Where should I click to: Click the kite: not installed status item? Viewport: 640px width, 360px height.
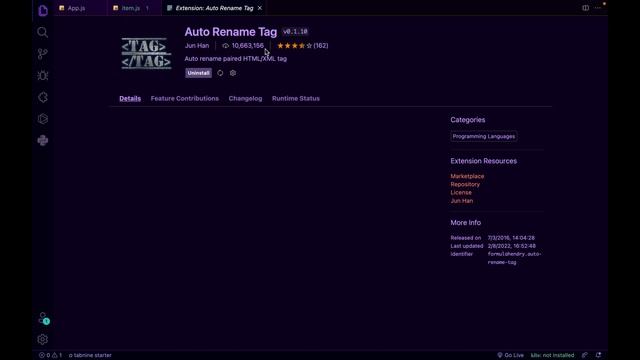(x=552, y=355)
